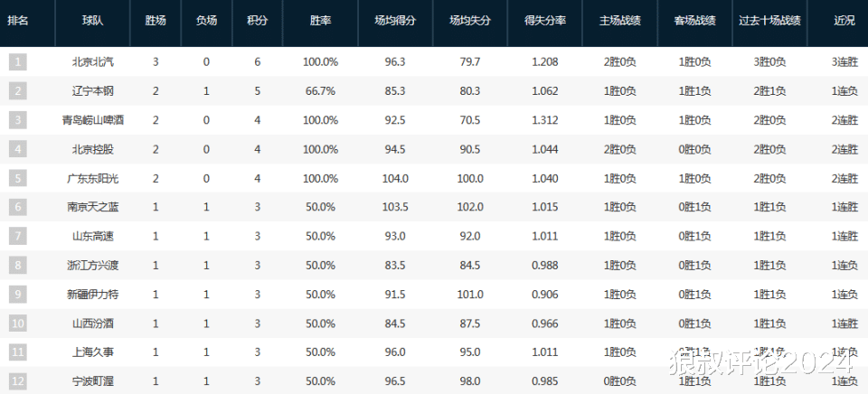Click 新疆伊力特's 场均失分 value 101.0
Screen dimensions: 868x394
[x=470, y=295]
